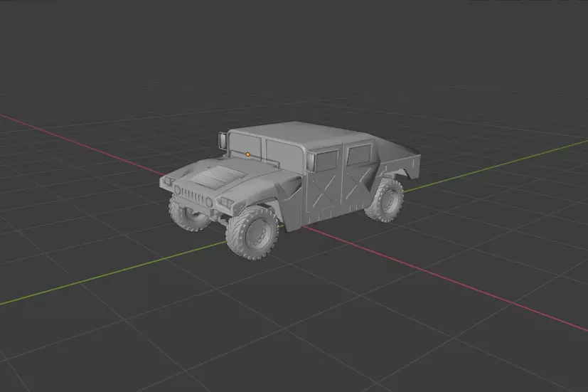The height and width of the screenshot is (392, 588).
Task: Click the orange origin point on the Humvee
Action: 248,154
